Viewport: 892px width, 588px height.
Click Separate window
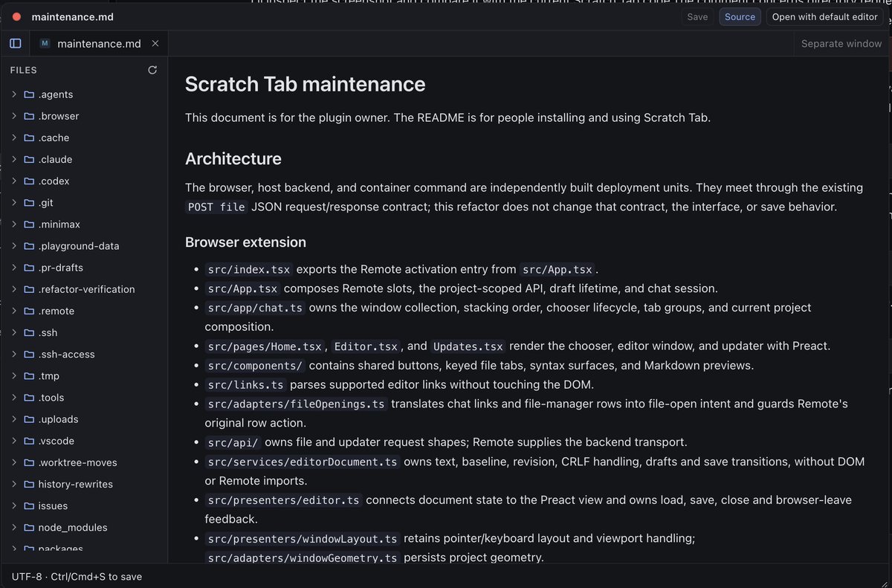[x=841, y=43]
